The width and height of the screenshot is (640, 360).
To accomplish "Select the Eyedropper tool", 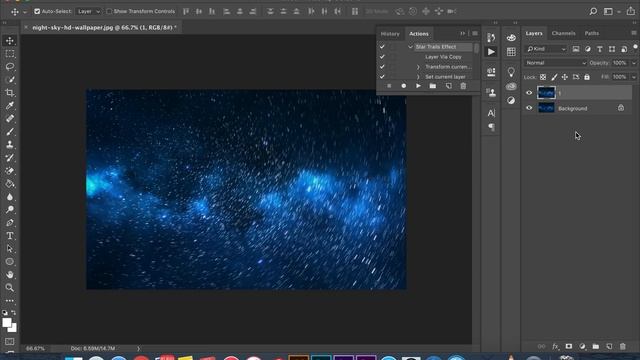I will click(10, 106).
